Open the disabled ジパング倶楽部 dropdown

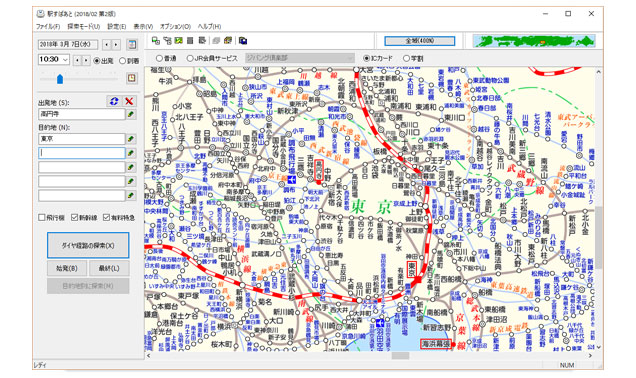(x=300, y=58)
